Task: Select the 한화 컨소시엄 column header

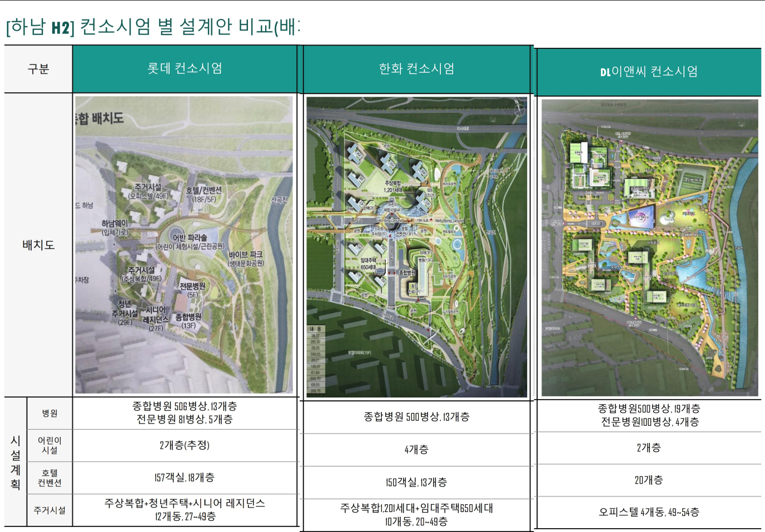Action: coord(416,69)
